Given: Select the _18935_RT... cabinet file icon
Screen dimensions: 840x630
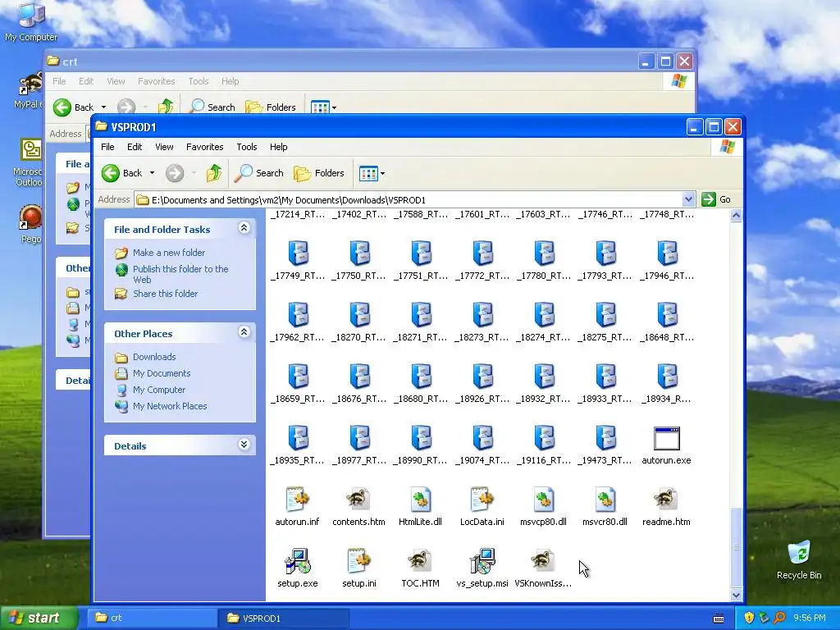Looking at the screenshot, I should (x=297, y=438).
